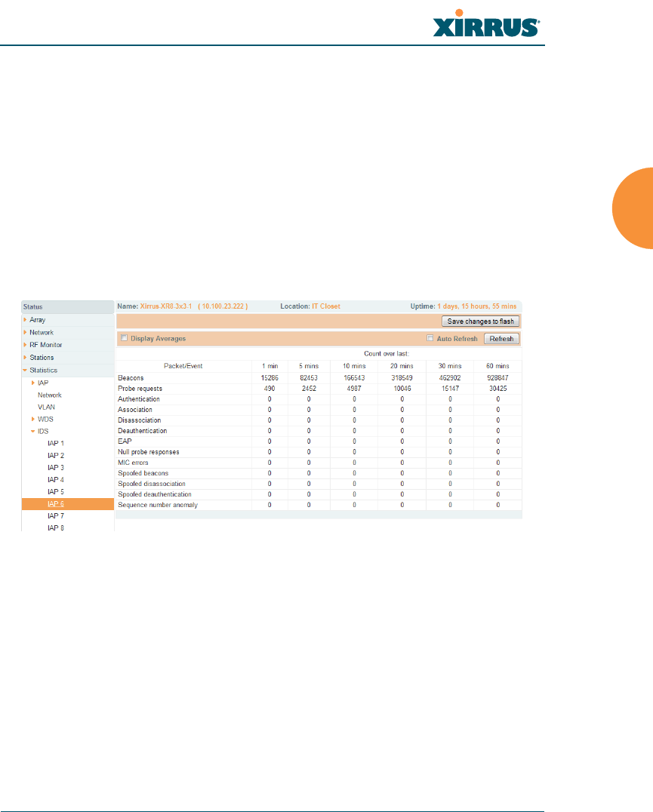Click the 20 mins column header
The image size is (653, 812).
402,366
